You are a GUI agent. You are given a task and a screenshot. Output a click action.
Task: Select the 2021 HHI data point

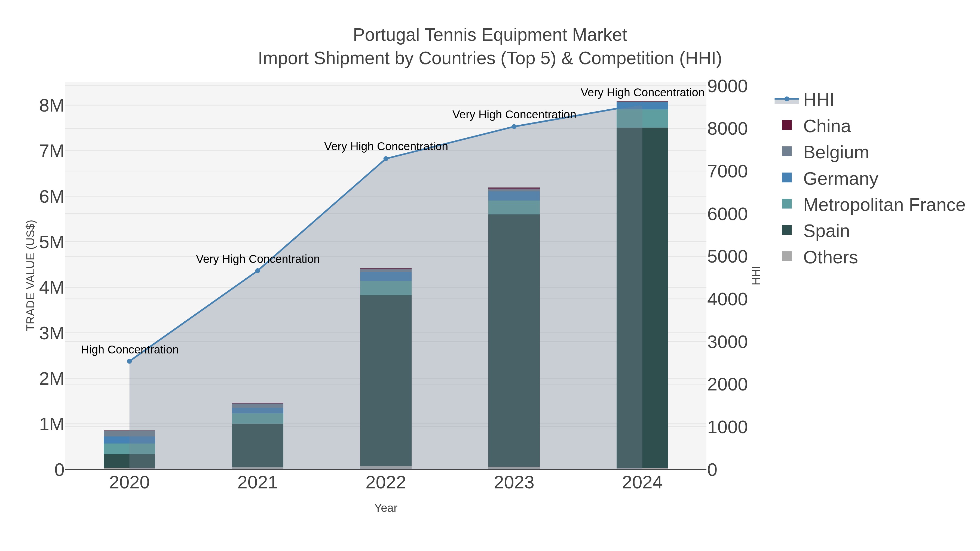click(x=258, y=271)
